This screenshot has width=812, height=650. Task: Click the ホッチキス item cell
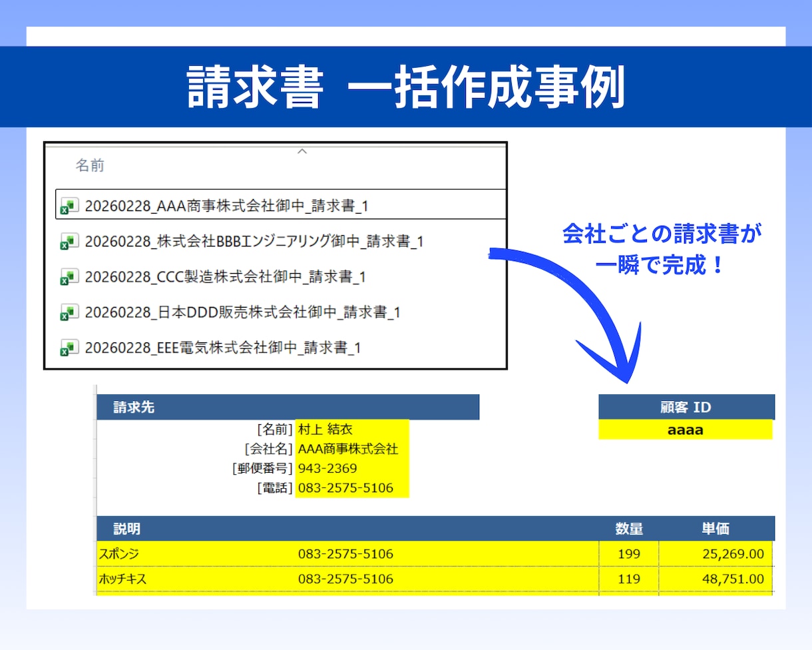click(122, 579)
